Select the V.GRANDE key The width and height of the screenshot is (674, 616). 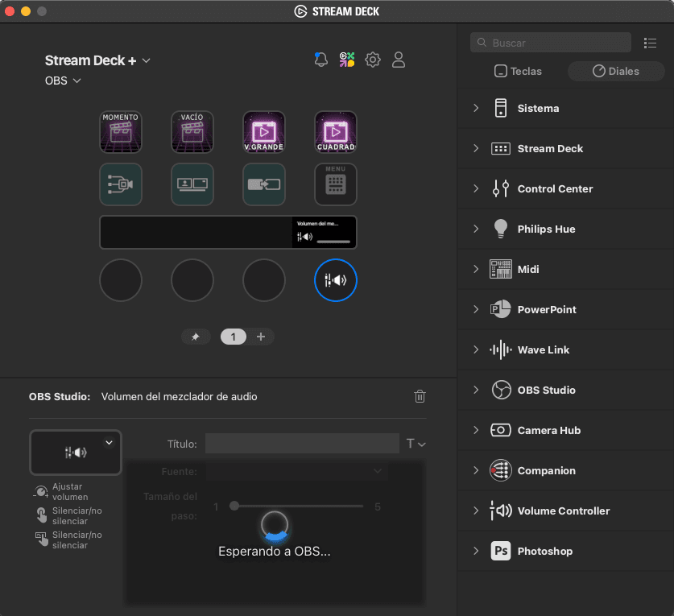(264, 132)
